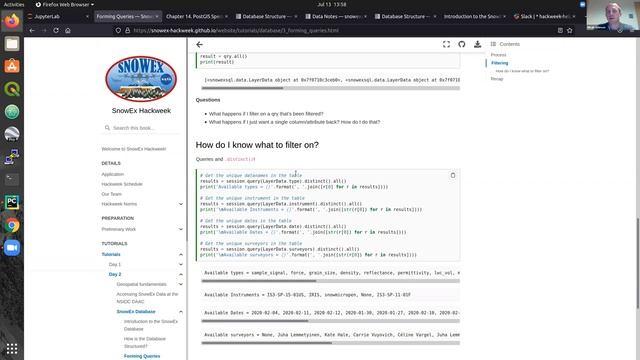Open the Application details page
640x360 pixels.
click(113, 174)
